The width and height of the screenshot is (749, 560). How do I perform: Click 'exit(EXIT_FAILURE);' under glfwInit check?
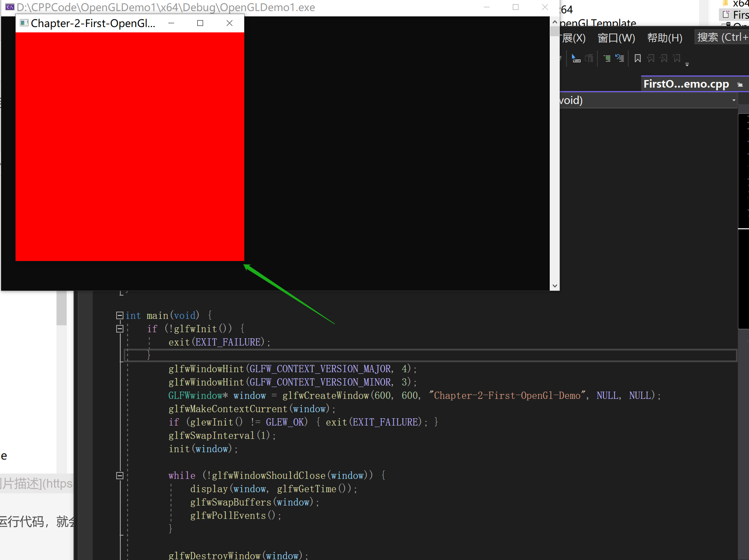click(219, 342)
